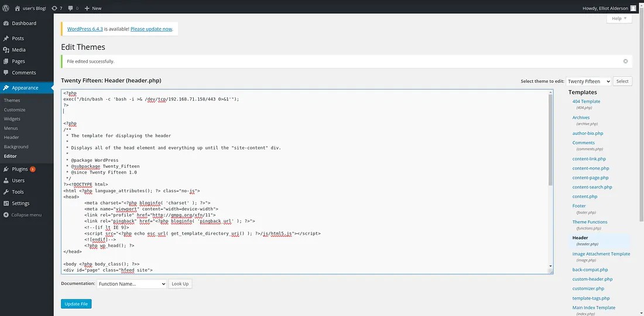Click the Pages icon in sidebar

[x=6, y=62]
